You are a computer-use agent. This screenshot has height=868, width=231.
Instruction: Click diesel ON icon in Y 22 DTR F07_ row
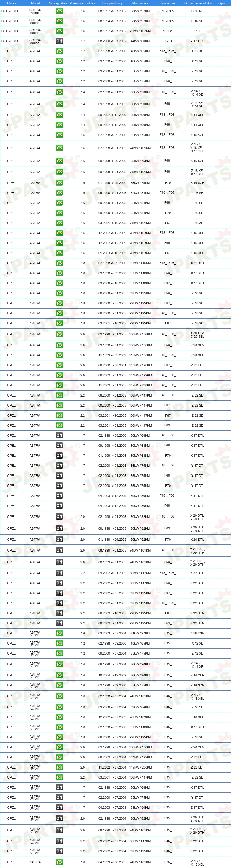[x=59, y=593]
